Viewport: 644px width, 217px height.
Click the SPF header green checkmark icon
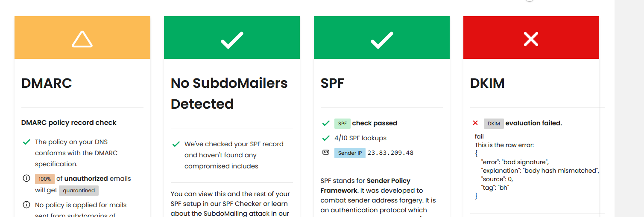[x=382, y=39]
